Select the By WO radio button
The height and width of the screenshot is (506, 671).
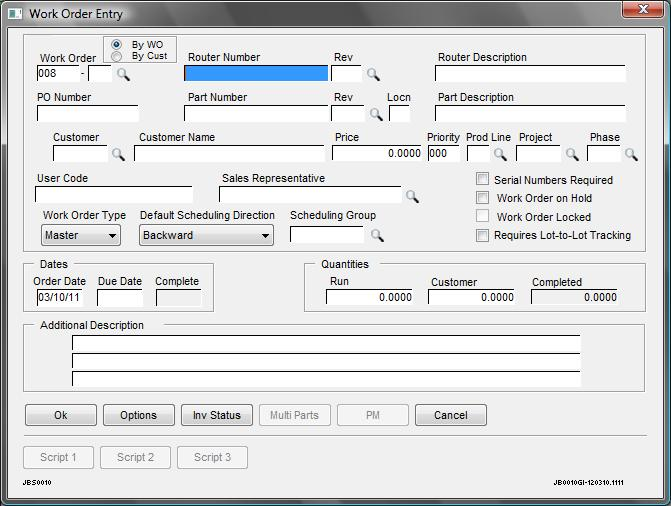point(116,44)
